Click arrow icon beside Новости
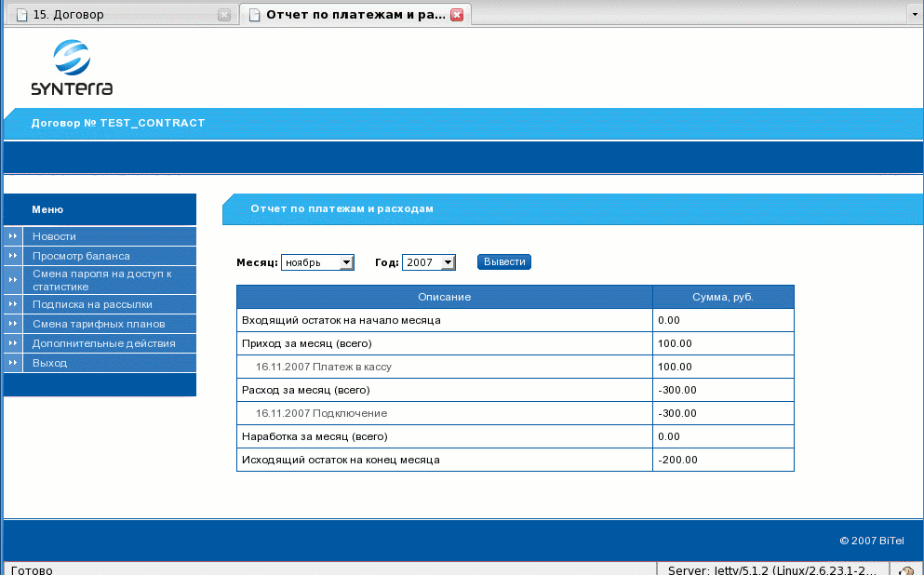This screenshot has width=924, height=575. (13, 236)
